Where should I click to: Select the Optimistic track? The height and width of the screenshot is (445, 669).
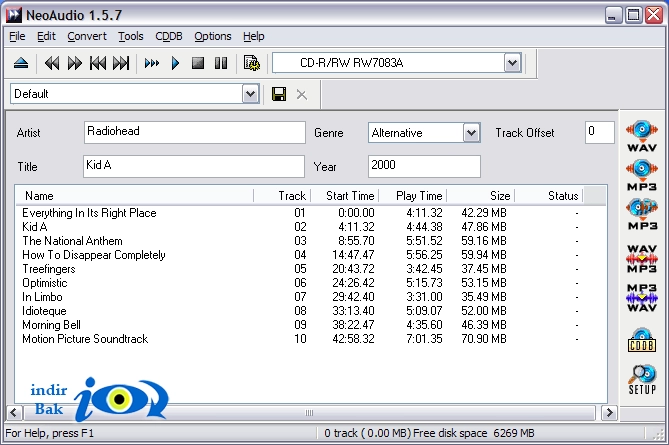click(45, 283)
